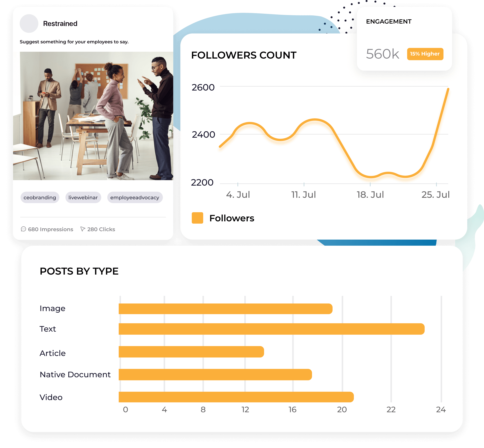Click the livewebinar hashtag tag icon

click(82, 197)
